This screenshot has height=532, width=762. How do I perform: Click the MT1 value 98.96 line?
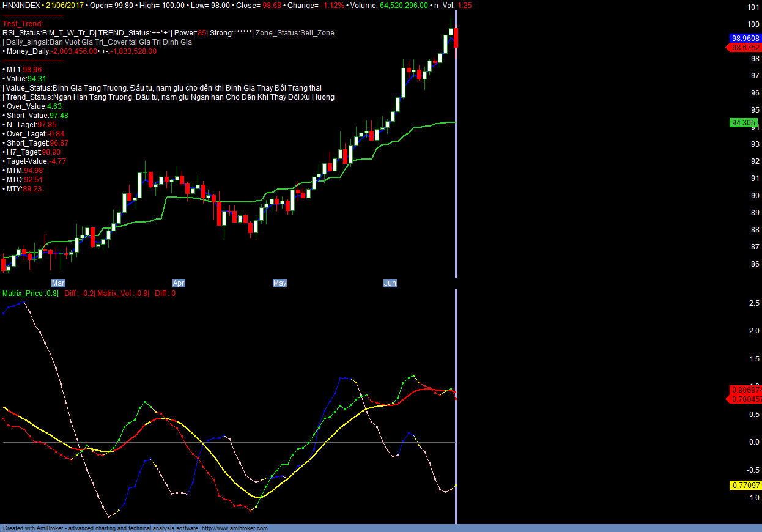[x=24, y=70]
